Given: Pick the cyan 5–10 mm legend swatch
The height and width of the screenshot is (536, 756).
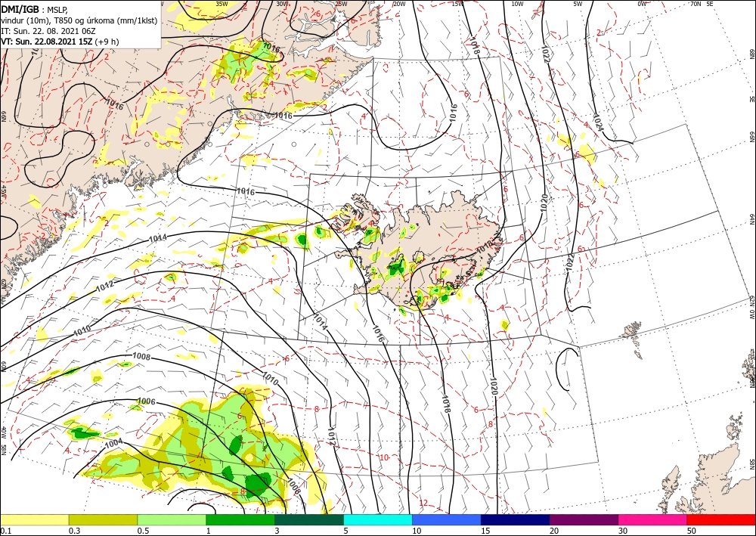Looking at the screenshot, I should coord(378,519).
